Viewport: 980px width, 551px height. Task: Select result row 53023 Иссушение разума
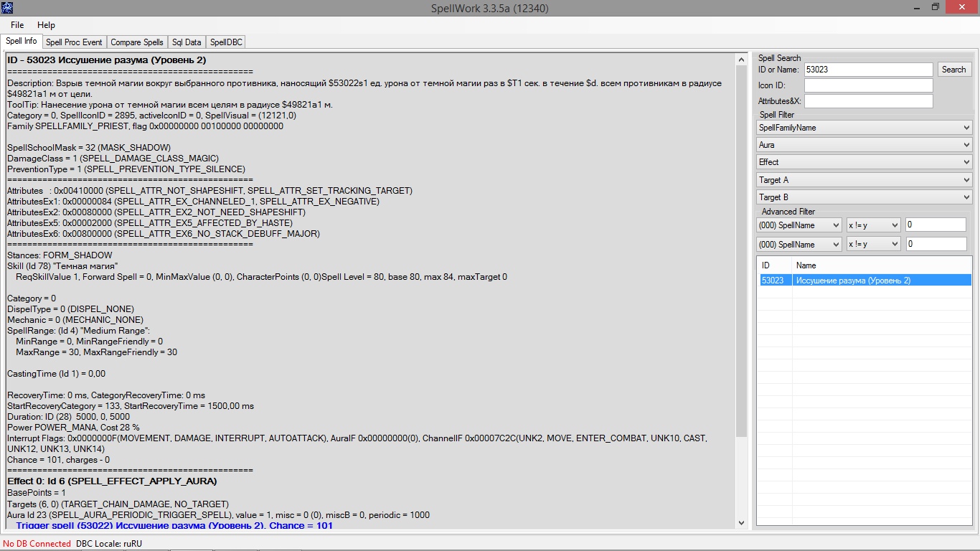(864, 281)
